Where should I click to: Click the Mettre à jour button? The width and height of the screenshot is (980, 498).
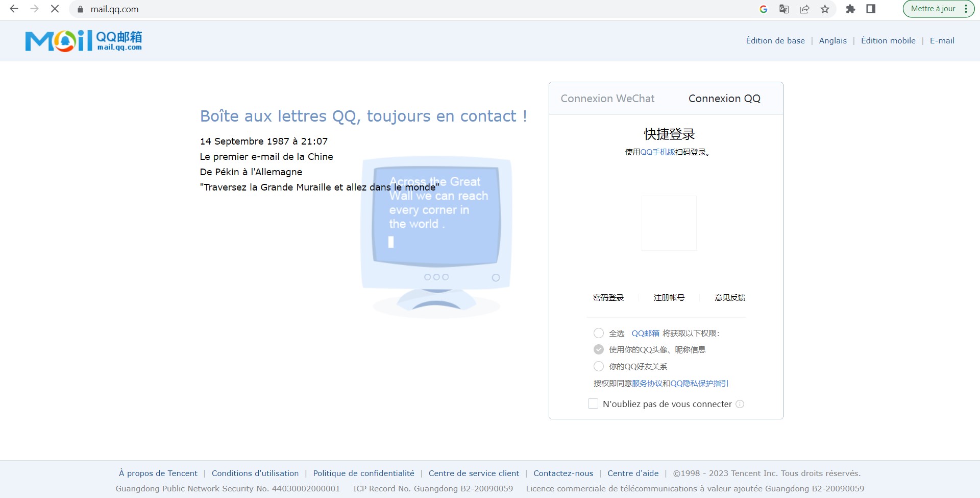tap(933, 9)
